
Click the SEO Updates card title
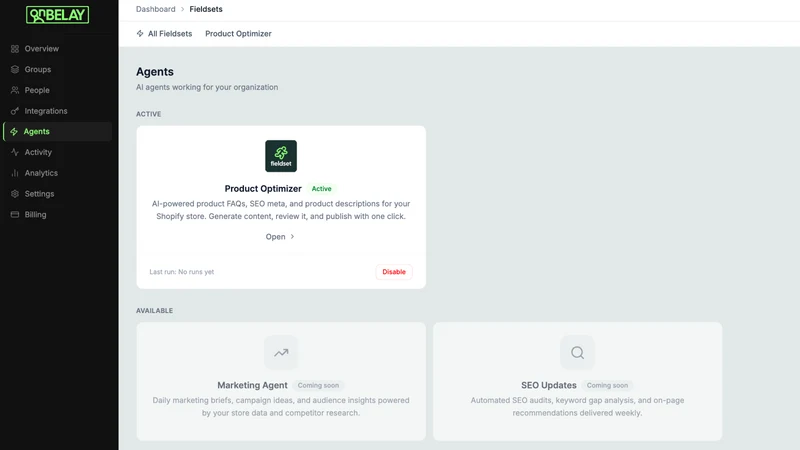(548, 385)
